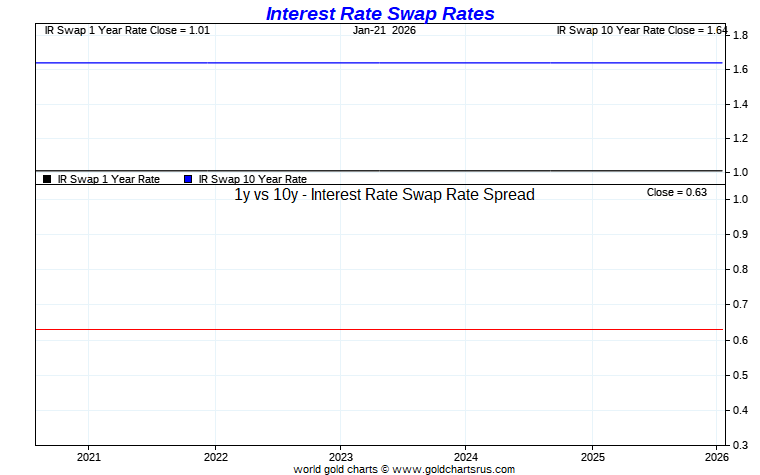Click the red spread line in lower chart
The image size is (760, 475).
tap(379, 330)
